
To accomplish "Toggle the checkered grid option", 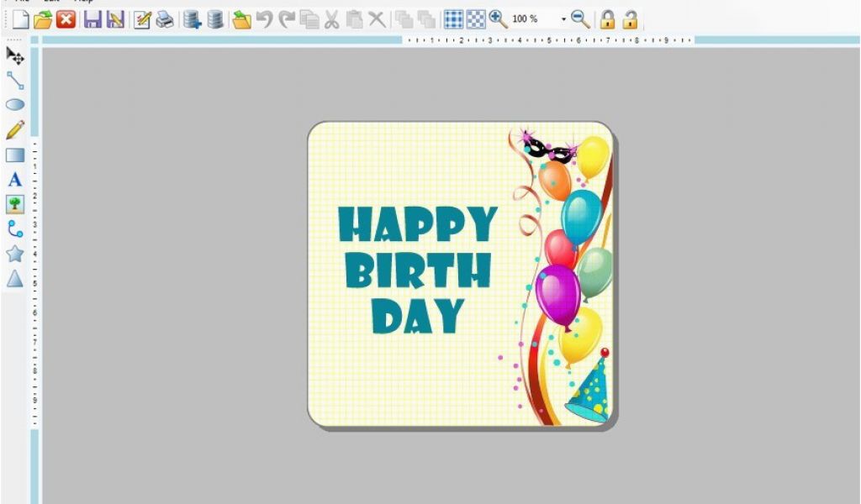I will click(476, 20).
